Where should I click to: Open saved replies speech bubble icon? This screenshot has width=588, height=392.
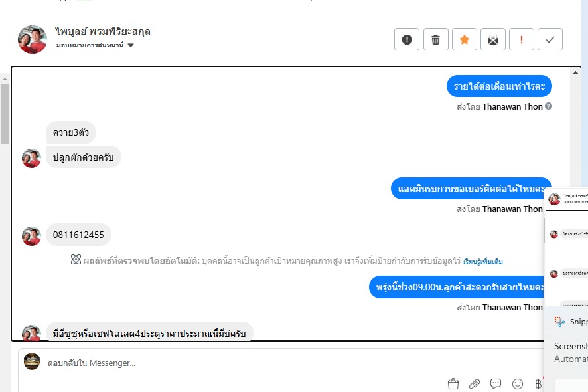point(496,384)
